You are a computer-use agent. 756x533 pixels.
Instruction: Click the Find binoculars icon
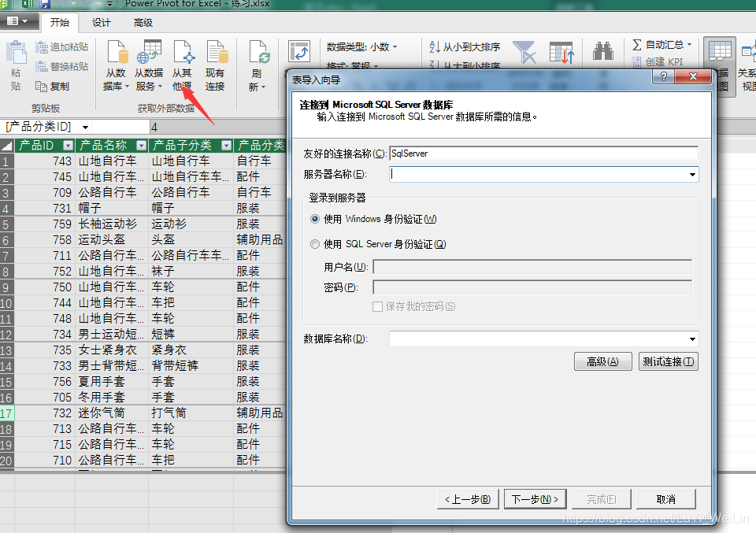pos(602,51)
